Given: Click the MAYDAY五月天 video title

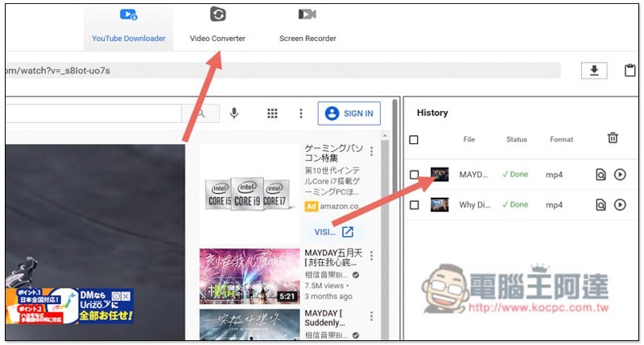Looking at the screenshot, I should pos(333,257).
